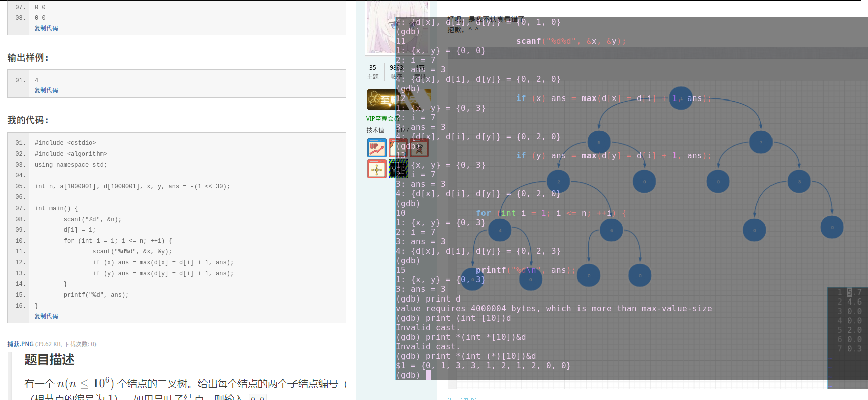Click terminal line {d[x], d[i], d[y]} = {0, 2, 3}
The image size is (868, 400).
point(478,251)
